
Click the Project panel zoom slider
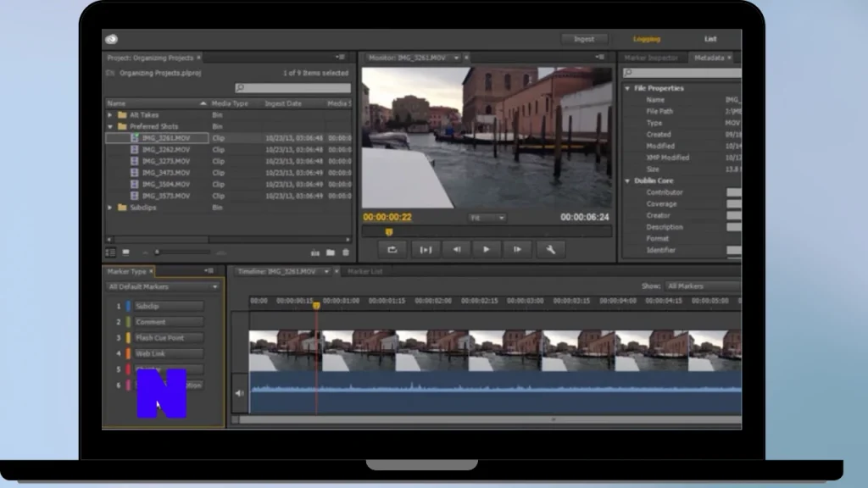(158, 252)
